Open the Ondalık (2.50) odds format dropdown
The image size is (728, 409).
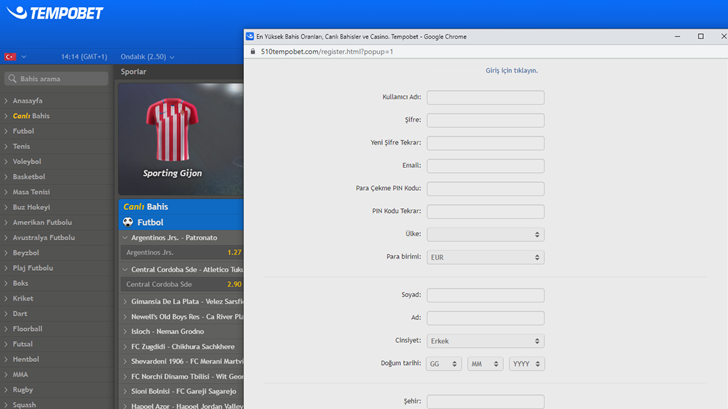147,57
